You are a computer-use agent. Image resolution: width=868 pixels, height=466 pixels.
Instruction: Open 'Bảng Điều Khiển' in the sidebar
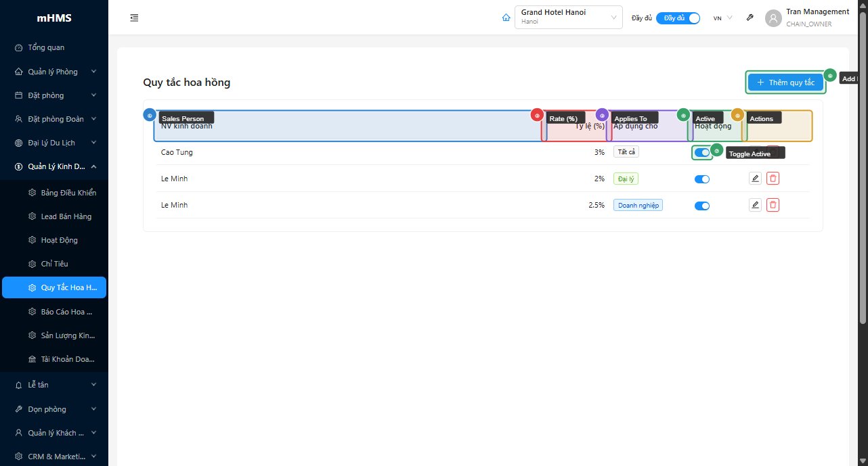click(x=68, y=193)
